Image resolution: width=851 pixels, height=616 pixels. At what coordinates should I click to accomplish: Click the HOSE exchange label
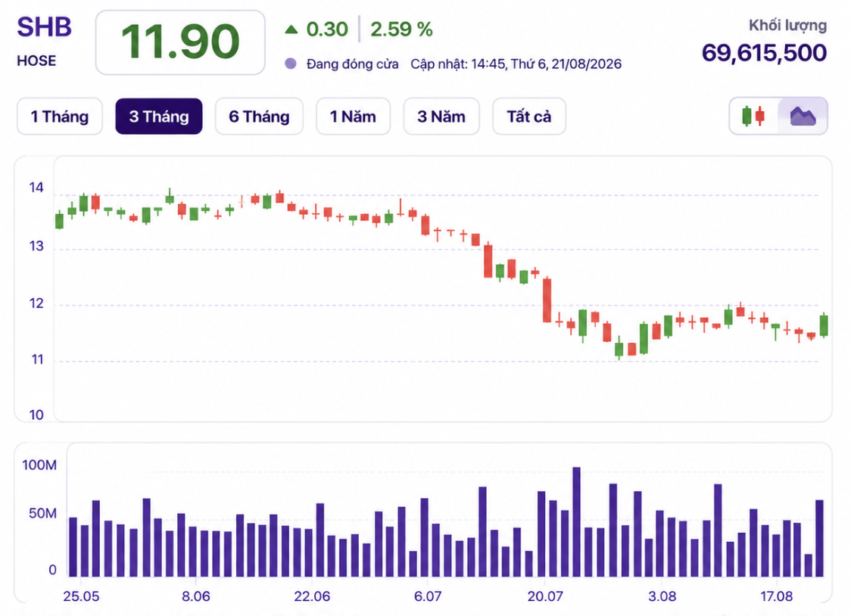click(36, 61)
